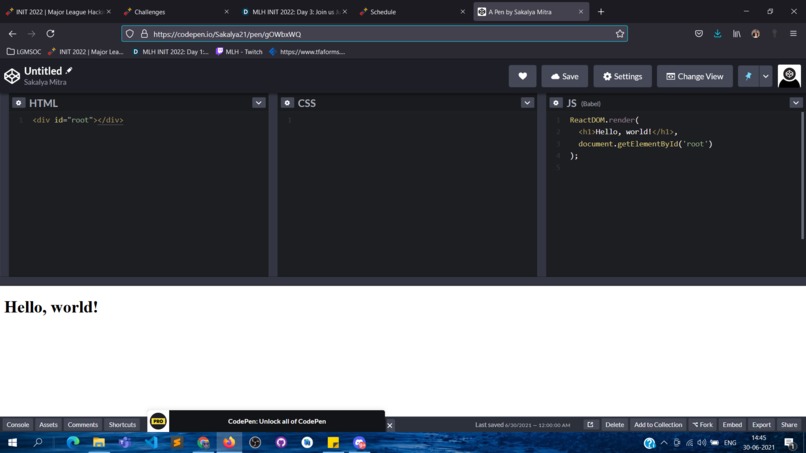Open taskbar clock and date
Viewport: 806px width, 453px height.
(759, 442)
